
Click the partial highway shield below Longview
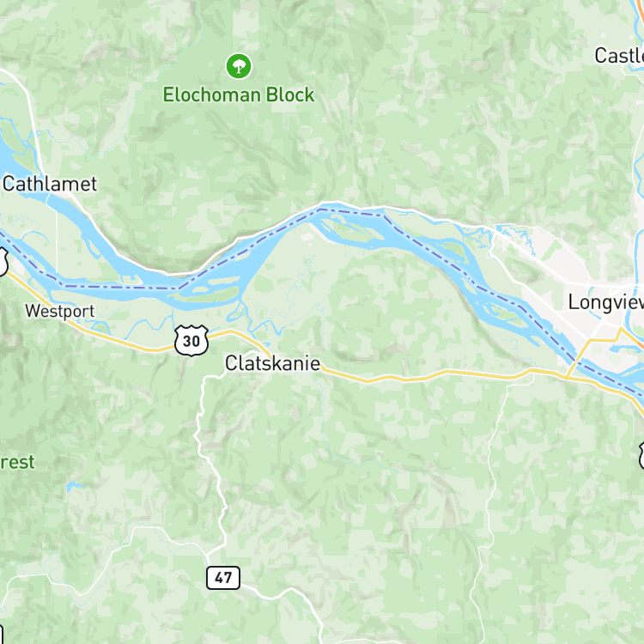(641, 455)
